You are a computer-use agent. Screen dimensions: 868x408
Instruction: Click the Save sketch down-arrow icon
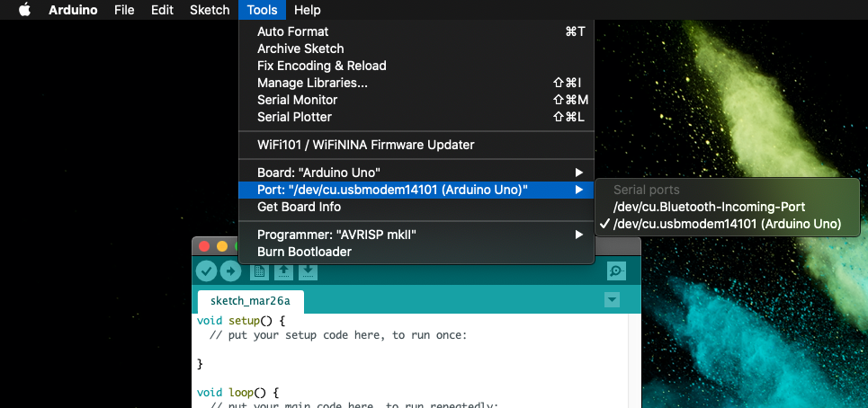click(308, 271)
